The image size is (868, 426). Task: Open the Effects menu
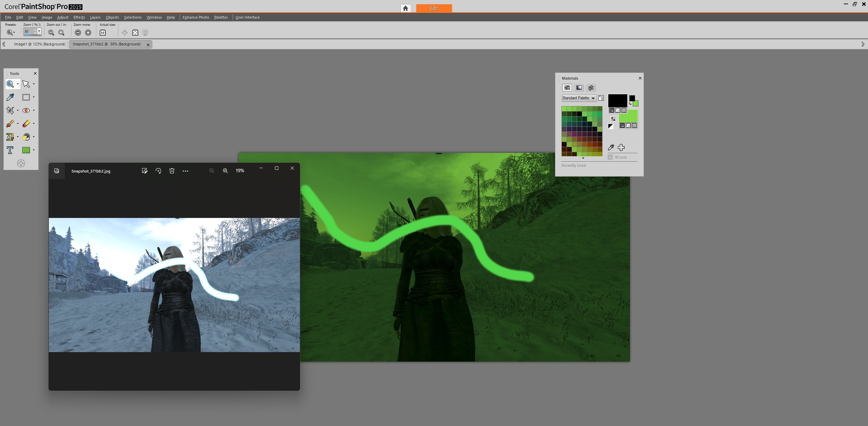coord(79,17)
